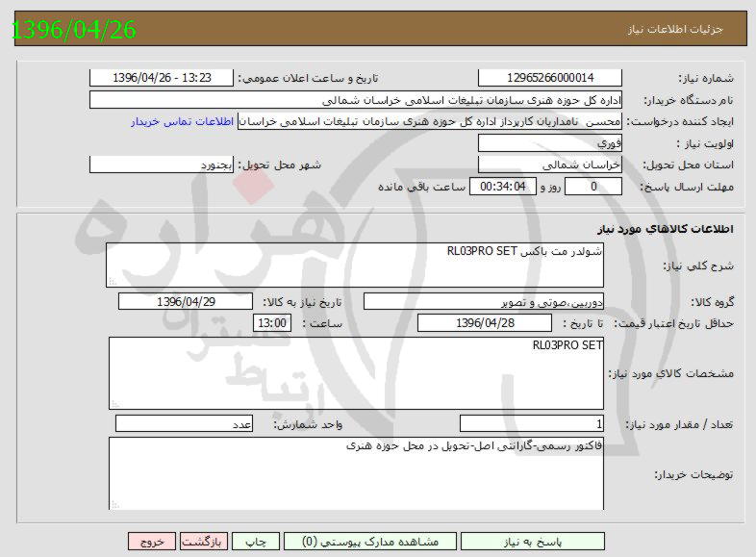This screenshot has height=557, width=756.
Task: Click the label تاریخ نیاز به کالا
Action: [x=302, y=302]
